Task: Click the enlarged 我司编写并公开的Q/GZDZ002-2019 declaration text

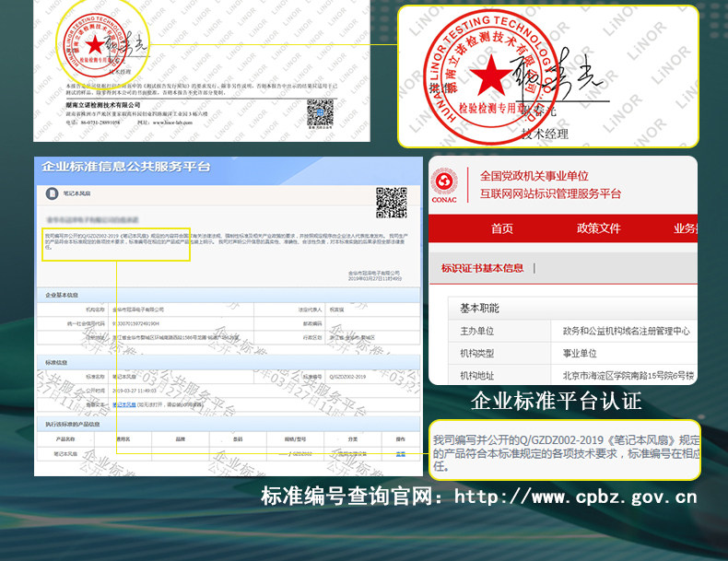Action: (x=566, y=453)
